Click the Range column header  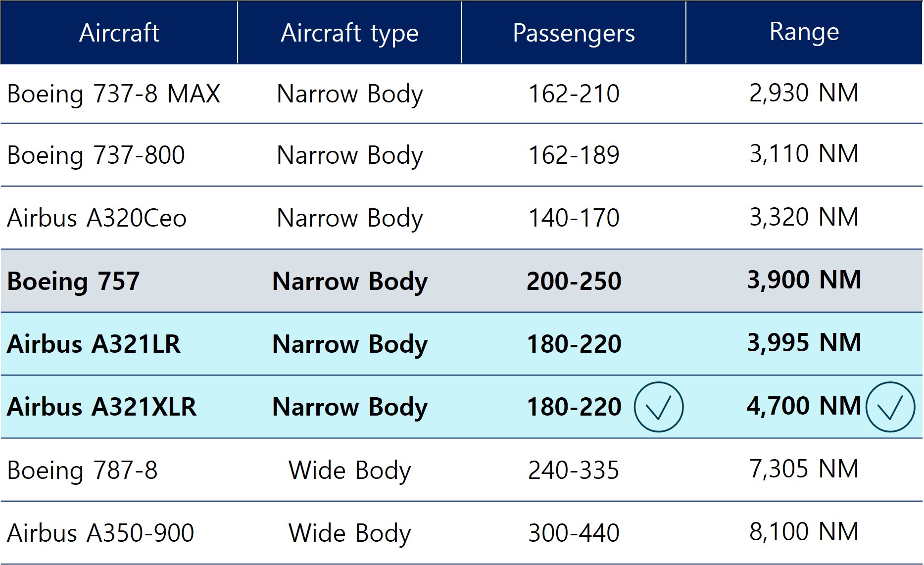click(x=804, y=33)
